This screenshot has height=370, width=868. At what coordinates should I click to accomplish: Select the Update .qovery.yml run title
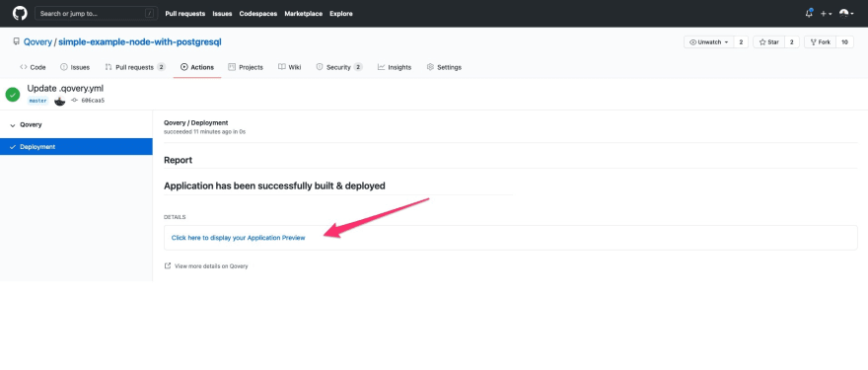coord(65,89)
